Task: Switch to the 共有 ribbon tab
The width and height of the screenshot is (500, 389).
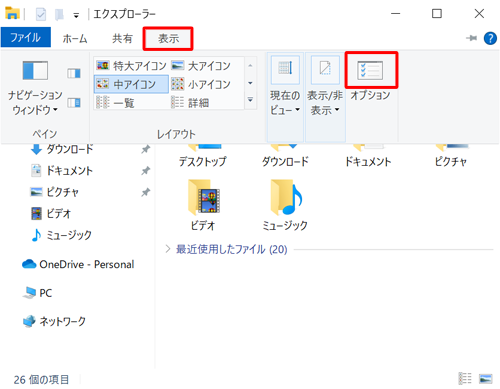Action: point(122,39)
